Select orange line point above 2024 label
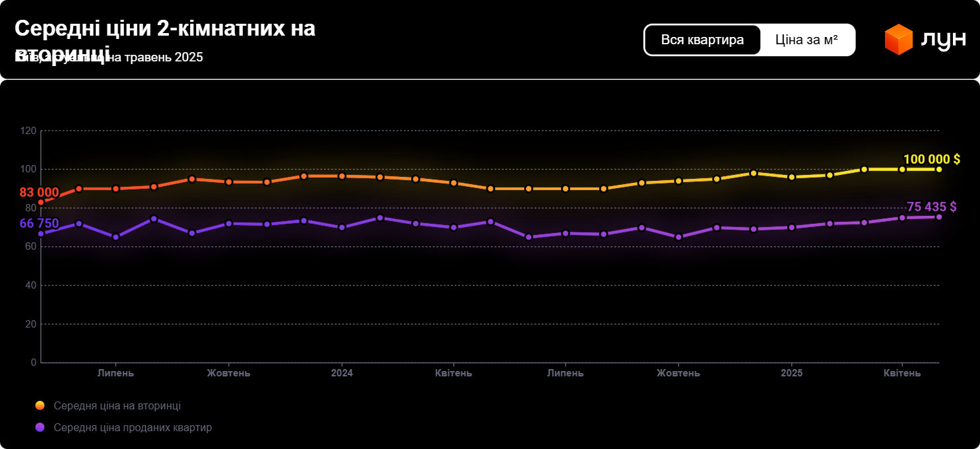The height and width of the screenshot is (449, 980). click(x=342, y=176)
